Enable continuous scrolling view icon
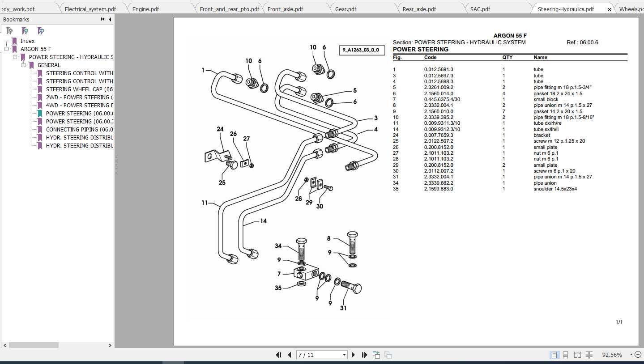The height and width of the screenshot is (364, 644). 565,355
